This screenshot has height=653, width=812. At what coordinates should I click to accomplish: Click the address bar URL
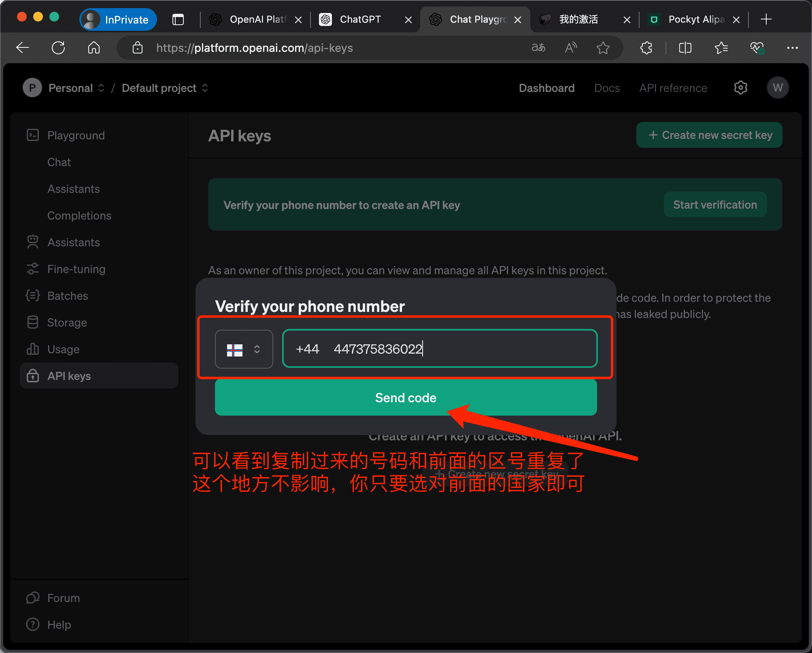click(254, 48)
